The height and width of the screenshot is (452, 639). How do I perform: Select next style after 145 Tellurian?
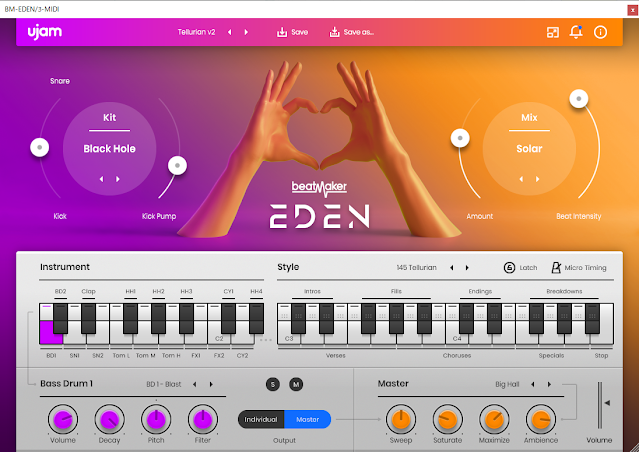[x=467, y=268]
